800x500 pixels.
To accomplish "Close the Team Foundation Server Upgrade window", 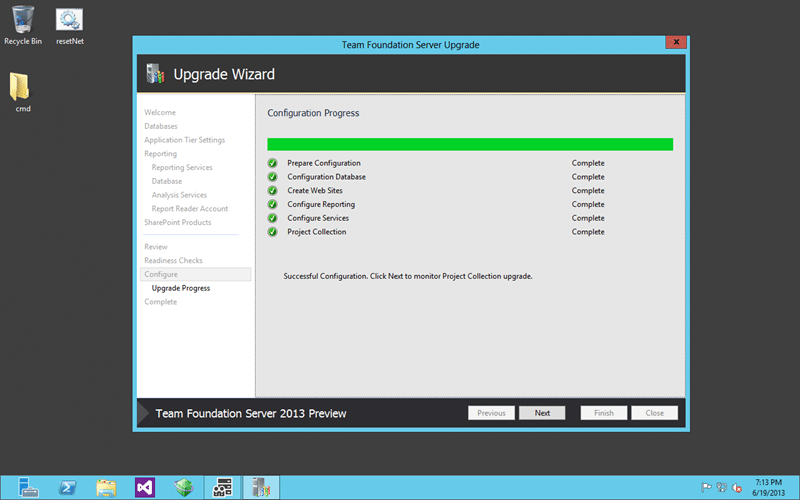I will point(676,42).
